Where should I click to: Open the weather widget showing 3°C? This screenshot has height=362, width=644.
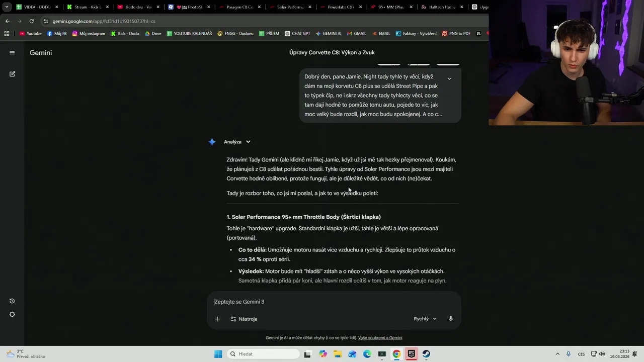pyautogui.click(x=25, y=354)
